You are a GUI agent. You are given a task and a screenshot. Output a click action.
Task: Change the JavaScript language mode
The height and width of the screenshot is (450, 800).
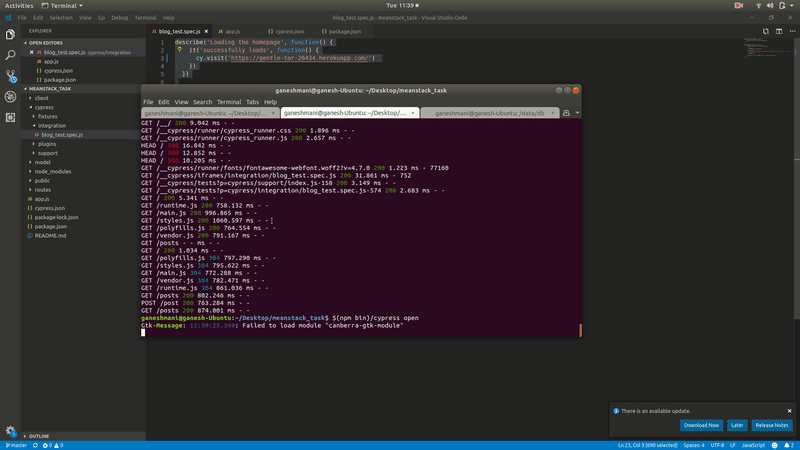click(x=752, y=445)
